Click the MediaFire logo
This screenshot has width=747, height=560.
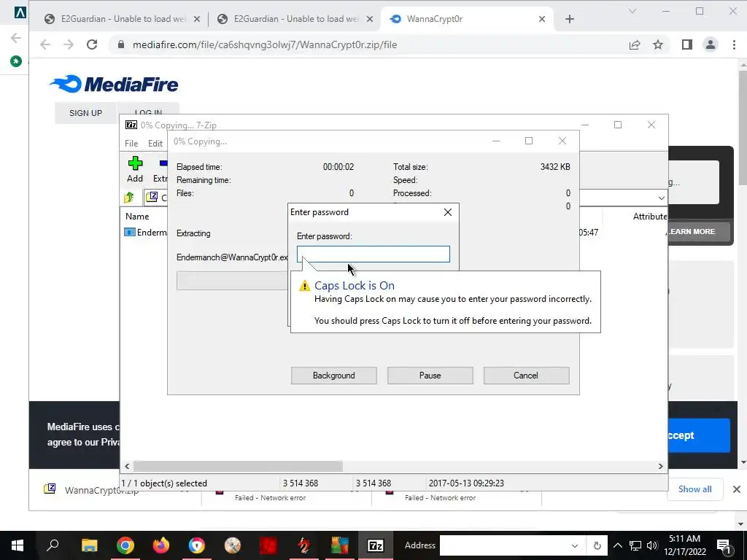pos(114,85)
